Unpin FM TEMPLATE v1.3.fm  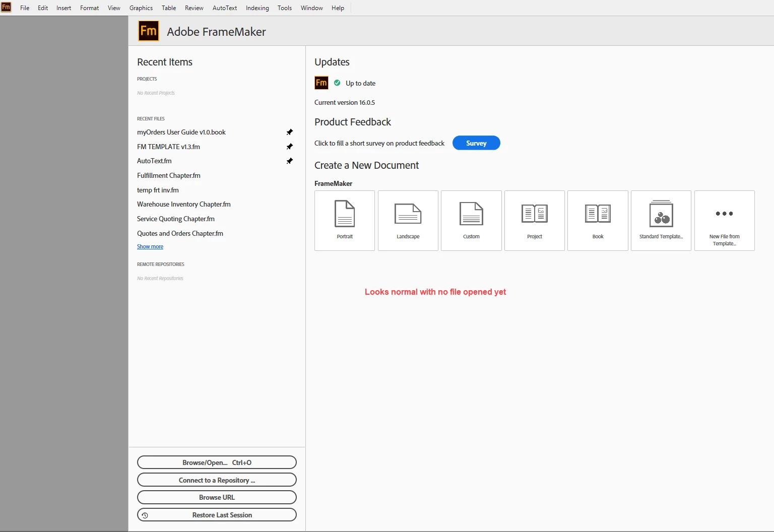tap(290, 147)
